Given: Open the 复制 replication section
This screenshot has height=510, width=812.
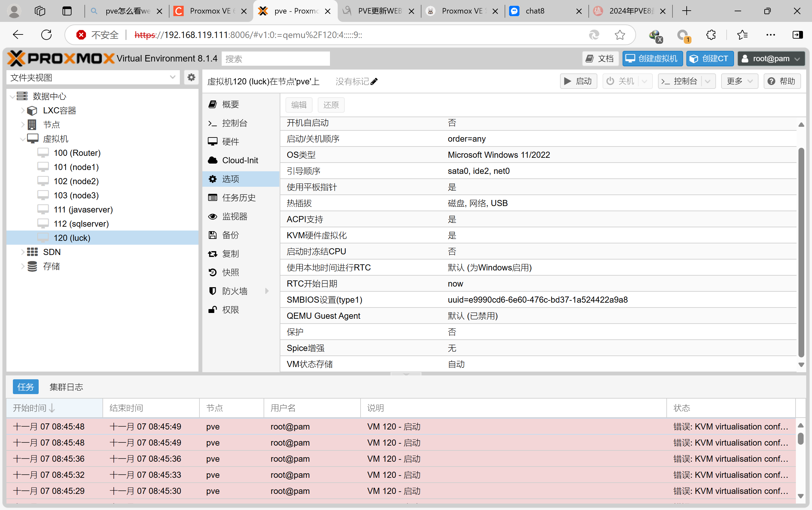Looking at the screenshot, I should click(x=241, y=254).
